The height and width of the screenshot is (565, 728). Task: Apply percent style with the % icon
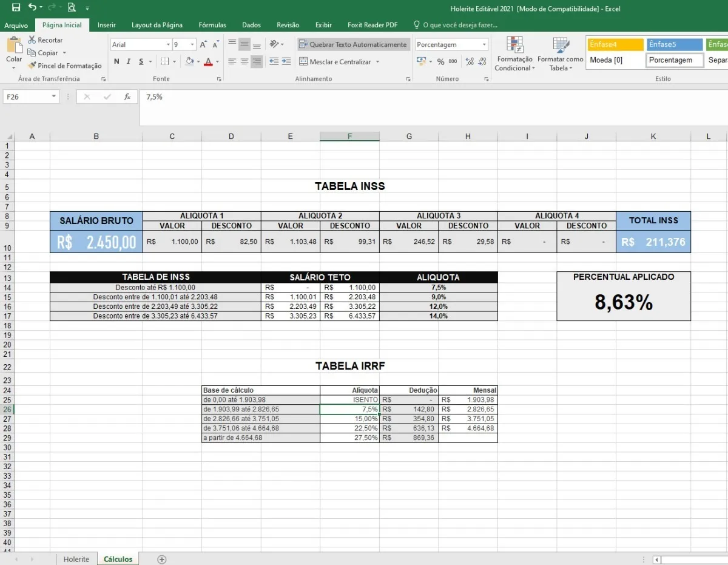[440, 62]
